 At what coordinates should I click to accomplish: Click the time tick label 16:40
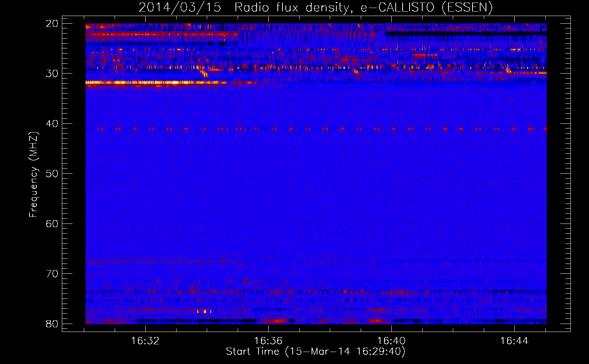[x=391, y=341]
